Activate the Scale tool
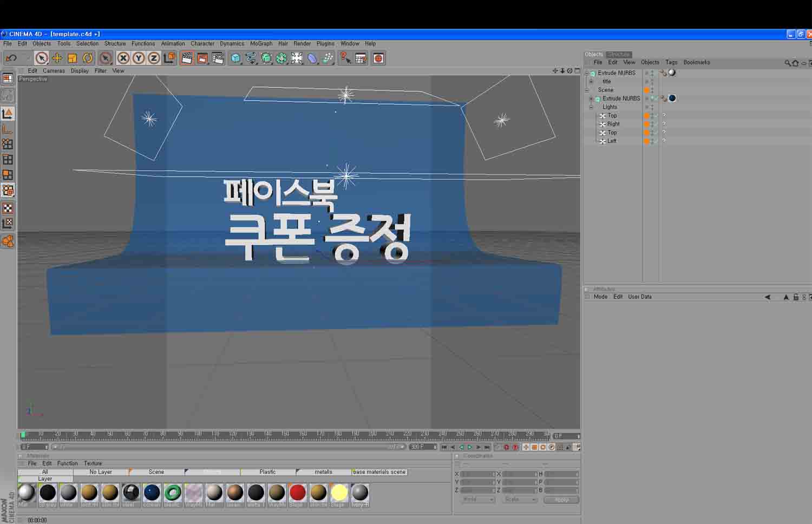The height and width of the screenshot is (524, 812). pos(72,58)
